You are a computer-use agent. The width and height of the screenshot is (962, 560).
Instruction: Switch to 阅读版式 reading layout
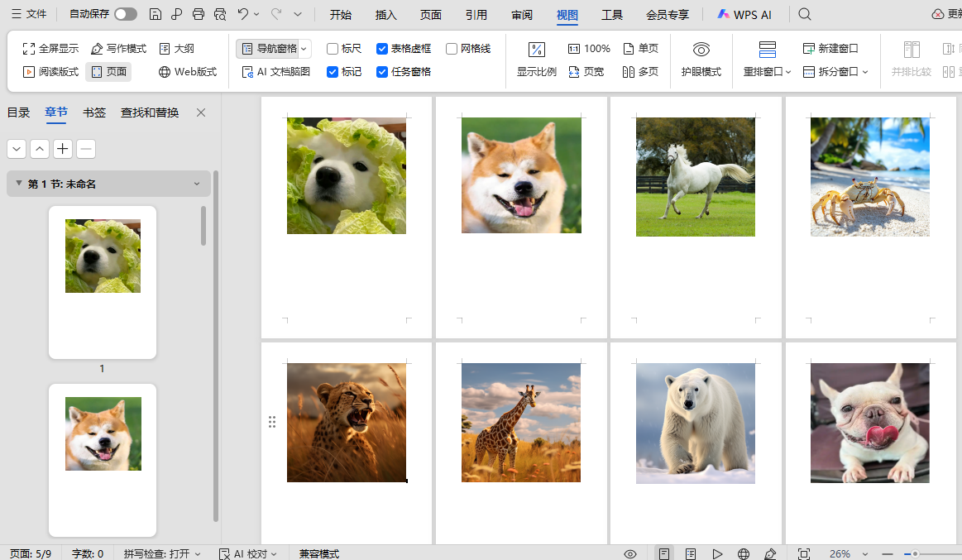[51, 72]
